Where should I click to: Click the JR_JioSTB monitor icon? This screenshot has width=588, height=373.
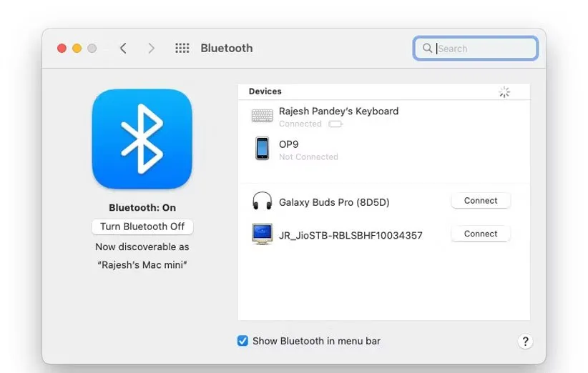click(263, 234)
